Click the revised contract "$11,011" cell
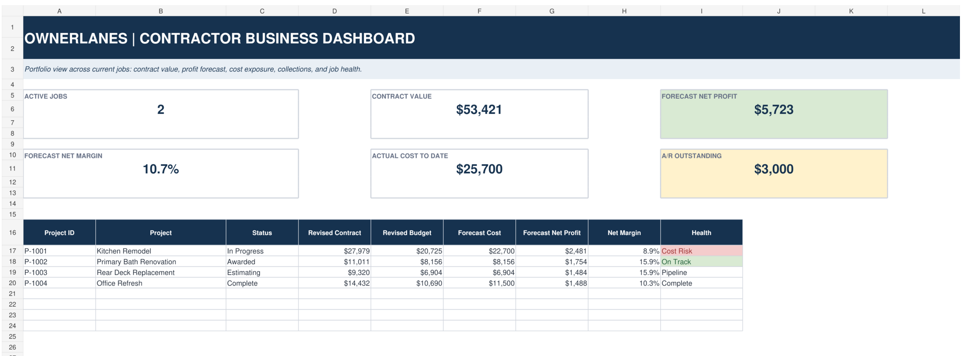This screenshot has width=980, height=356. [x=335, y=262]
